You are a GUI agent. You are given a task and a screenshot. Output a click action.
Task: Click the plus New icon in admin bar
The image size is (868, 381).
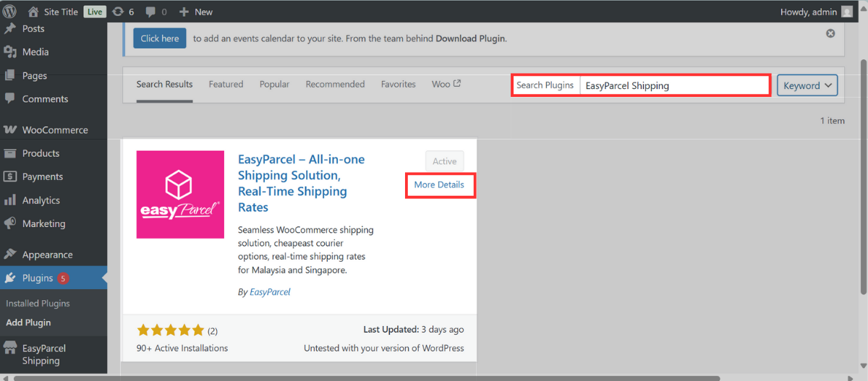pyautogui.click(x=184, y=12)
